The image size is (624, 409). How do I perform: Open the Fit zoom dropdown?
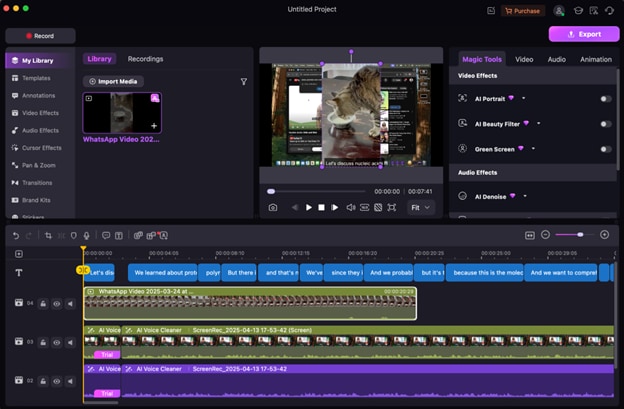click(421, 208)
